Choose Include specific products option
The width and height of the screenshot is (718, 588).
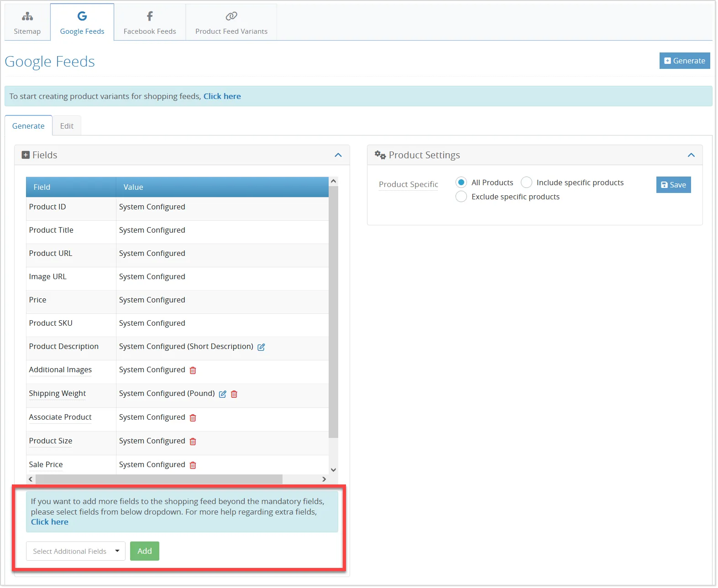point(527,182)
